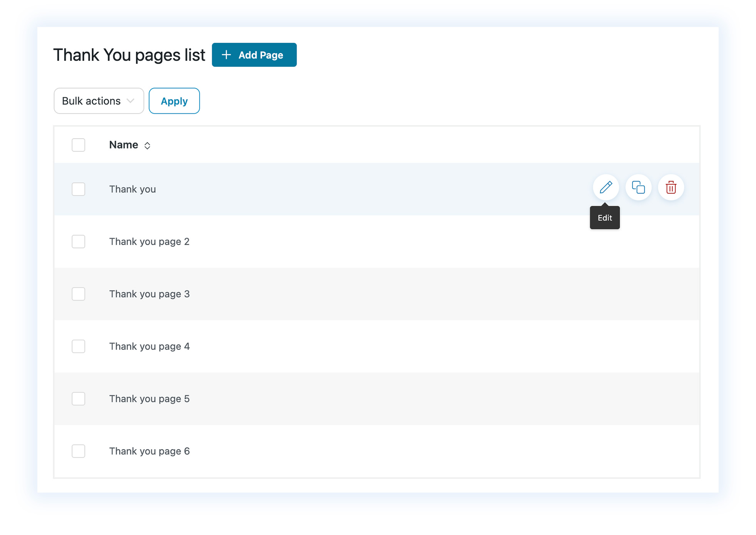756x535 pixels.
Task: Check the checkbox for Thank you page 3
Action: coord(78,294)
